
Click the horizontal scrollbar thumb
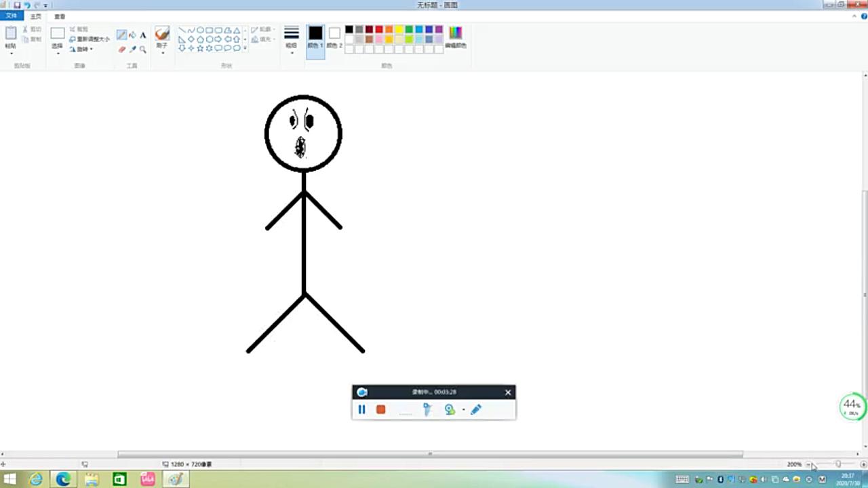430,454
